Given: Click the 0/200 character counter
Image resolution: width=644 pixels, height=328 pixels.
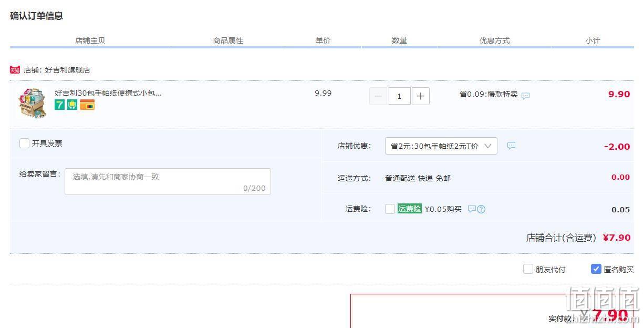Looking at the screenshot, I should click(254, 188).
